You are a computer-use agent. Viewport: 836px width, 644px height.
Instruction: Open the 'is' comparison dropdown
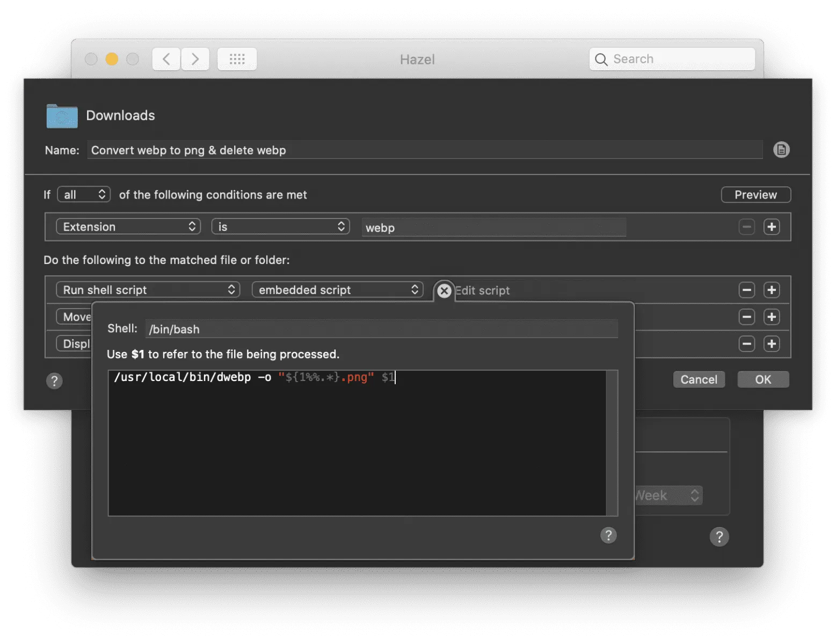tap(280, 226)
